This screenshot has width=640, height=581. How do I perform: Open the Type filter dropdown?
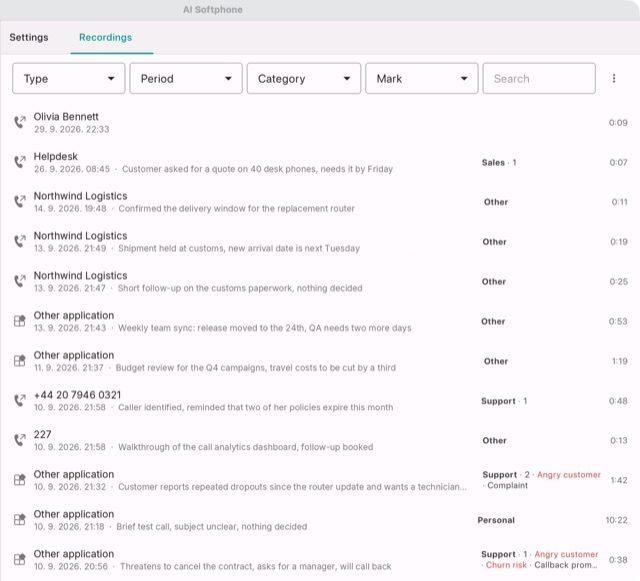pos(69,78)
